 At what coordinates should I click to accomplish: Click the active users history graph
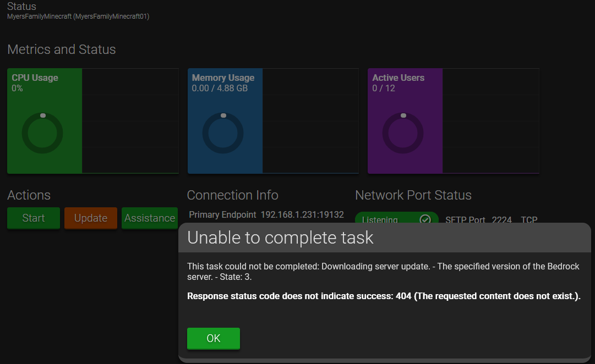click(490, 121)
